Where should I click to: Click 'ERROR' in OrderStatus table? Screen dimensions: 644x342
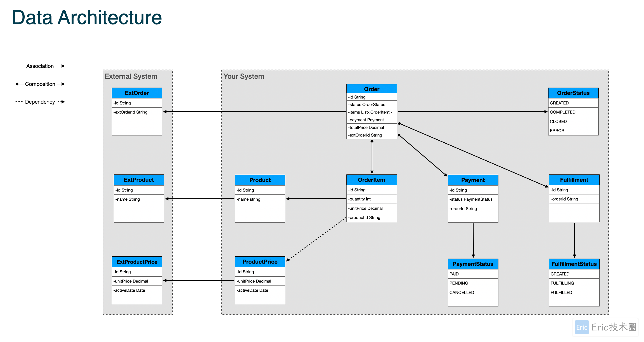(x=573, y=131)
